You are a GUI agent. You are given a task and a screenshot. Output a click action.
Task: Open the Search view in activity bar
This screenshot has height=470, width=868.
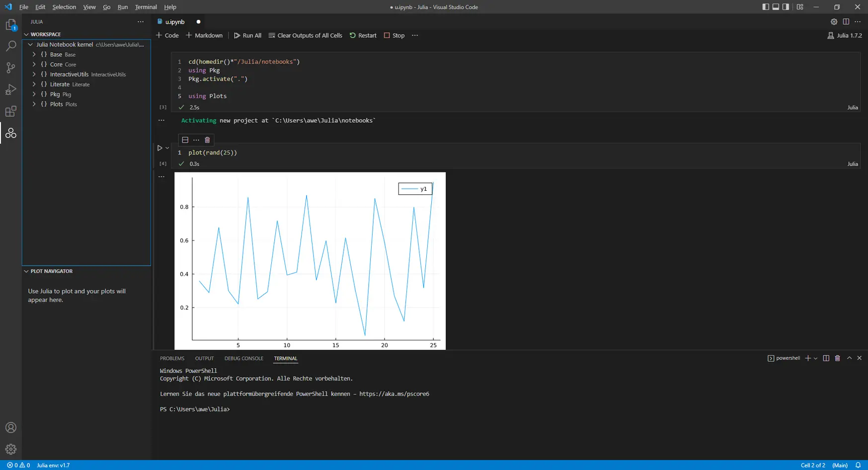pos(11,46)
